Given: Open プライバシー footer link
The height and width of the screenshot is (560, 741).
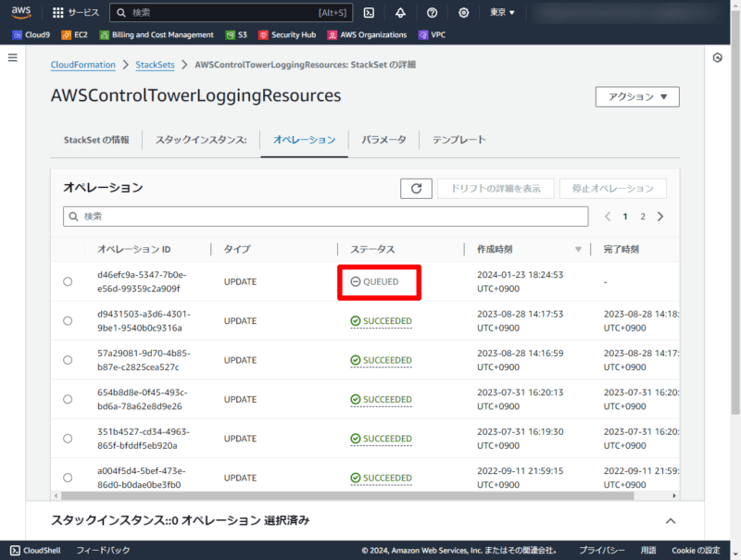Looking at the screenshot, I should (x=601, y=551).
